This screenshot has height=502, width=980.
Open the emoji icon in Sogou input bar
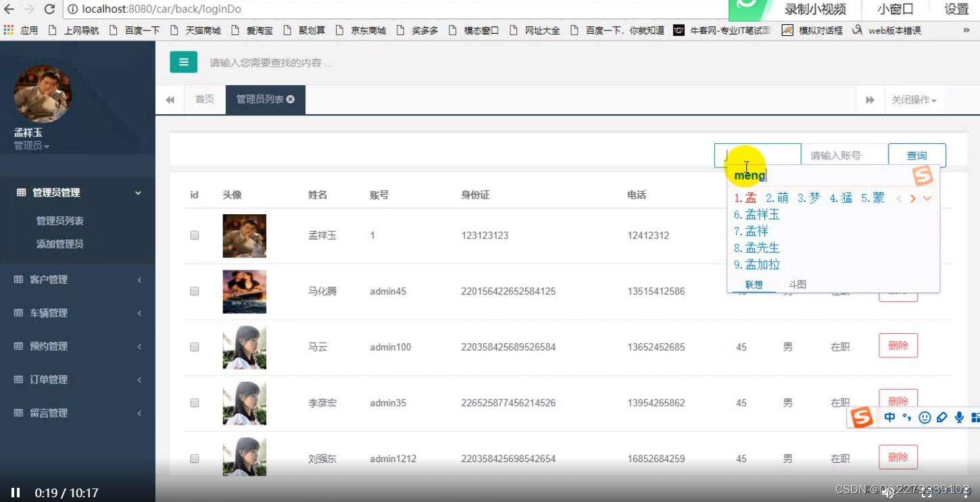pyautogui.click(x=925, y=418)
